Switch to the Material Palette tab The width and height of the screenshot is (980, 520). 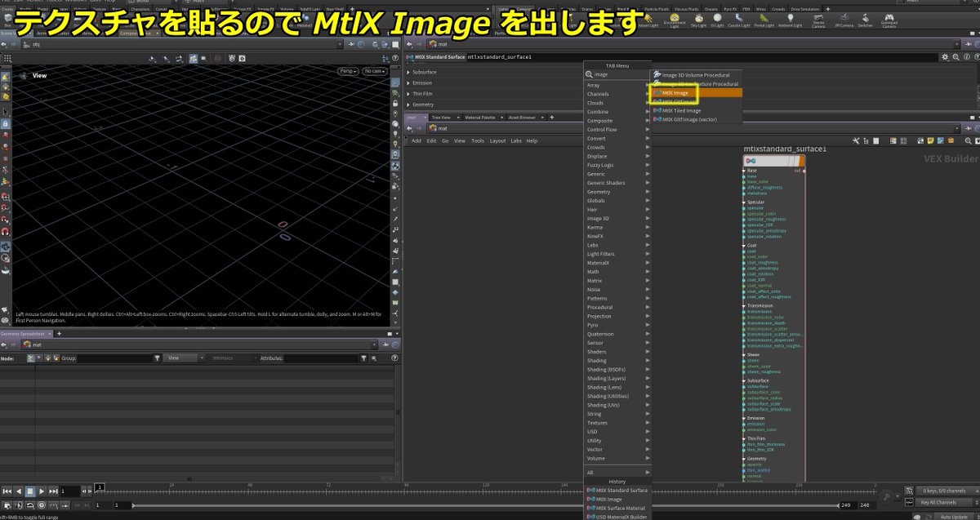[479, 118]
